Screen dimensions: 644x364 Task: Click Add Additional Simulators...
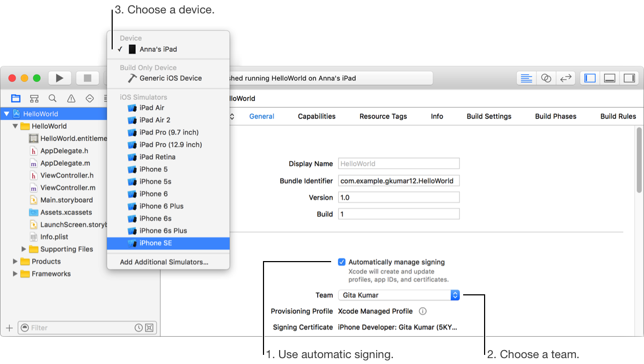tap(169, 262)
